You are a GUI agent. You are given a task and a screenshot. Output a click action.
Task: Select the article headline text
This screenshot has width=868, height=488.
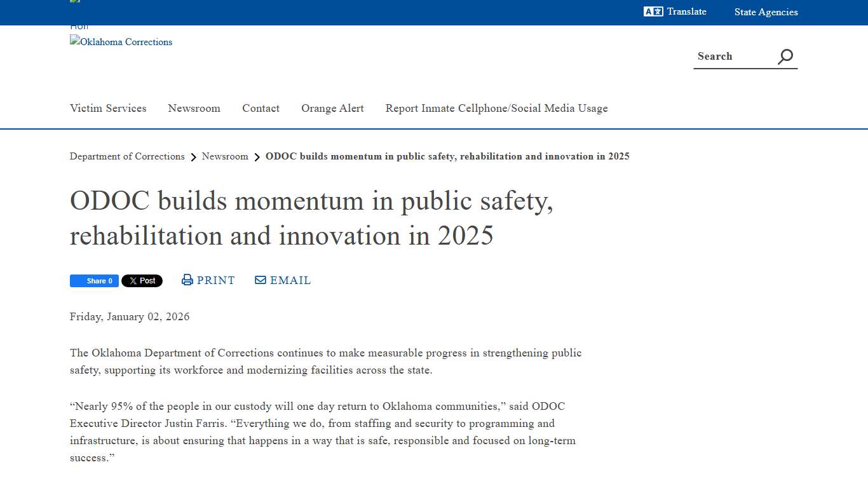311,218
